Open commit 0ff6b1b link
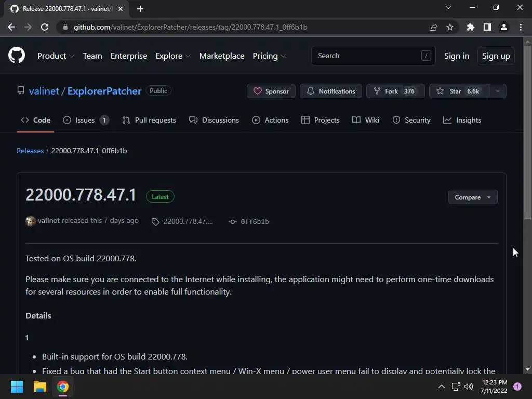Viewport: 532px width, 399px height. click(255, 221)
